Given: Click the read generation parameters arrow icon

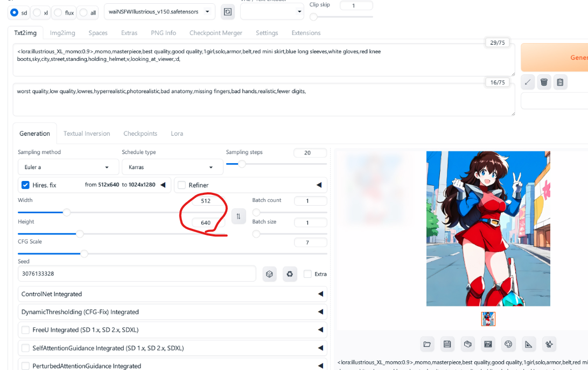Looking at the screenshot, I should [x=528, y=82].
